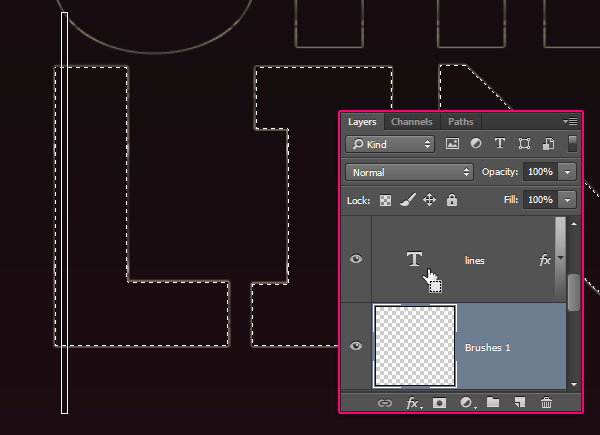The width and height of the screenshot is (600, 435).
Task: Expand the Opacity slider arrow
Action: click(x=568, y=172)
